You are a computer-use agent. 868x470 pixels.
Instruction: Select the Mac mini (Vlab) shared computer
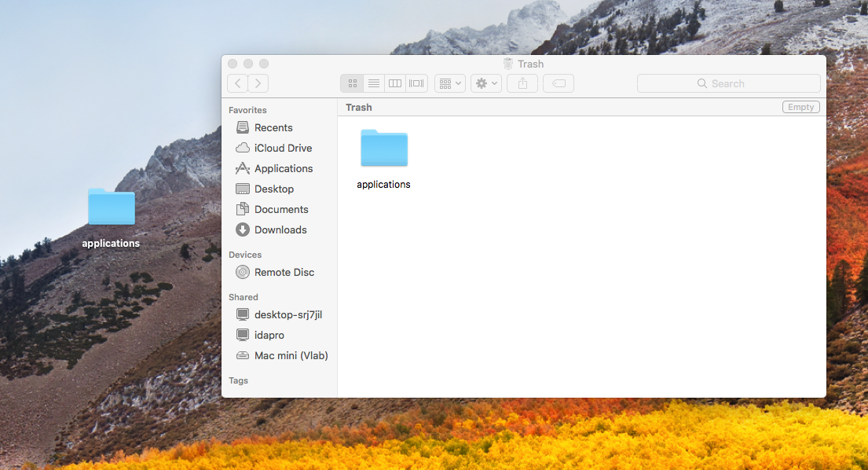pos(291,355)
